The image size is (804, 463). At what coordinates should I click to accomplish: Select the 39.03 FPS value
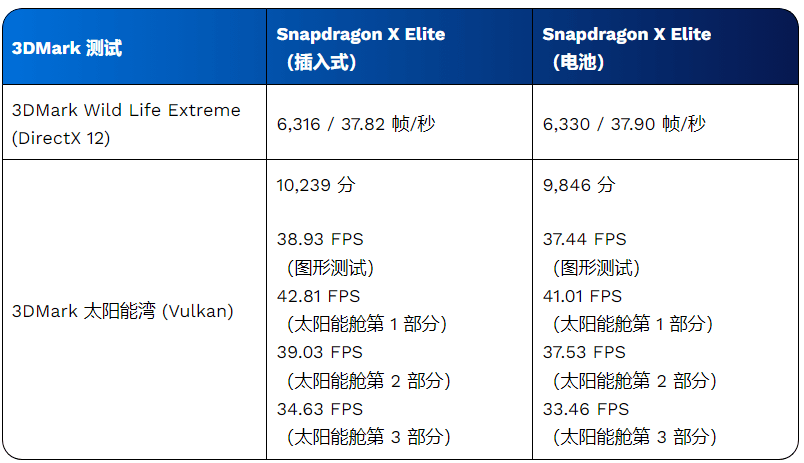pos(320,352)
